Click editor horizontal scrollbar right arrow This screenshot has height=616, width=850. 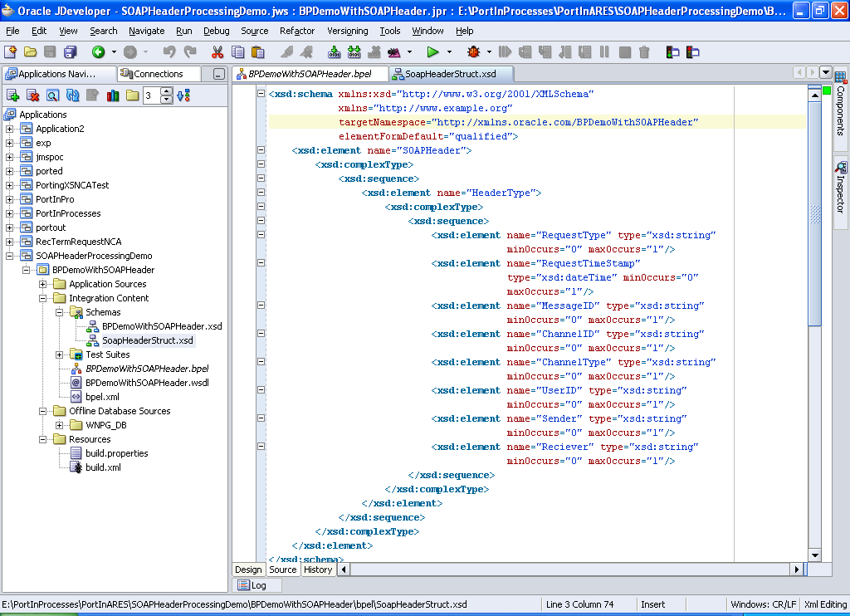pyautogui.click(x=796, y=570)
